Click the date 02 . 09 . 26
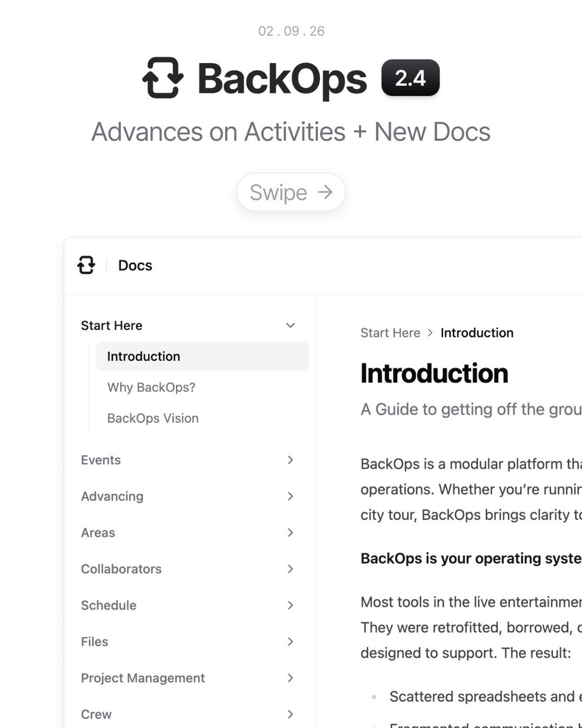Viewport: 582px width, 728px height. coord(292,31)
